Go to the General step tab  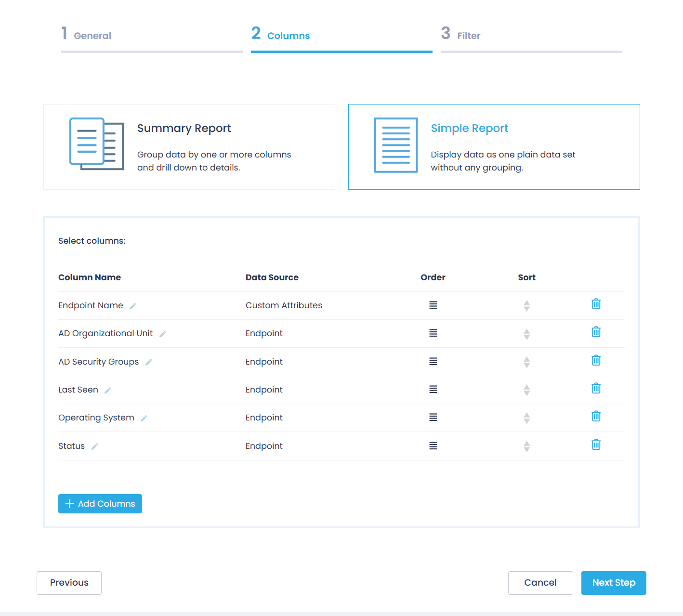click(92, 36)
